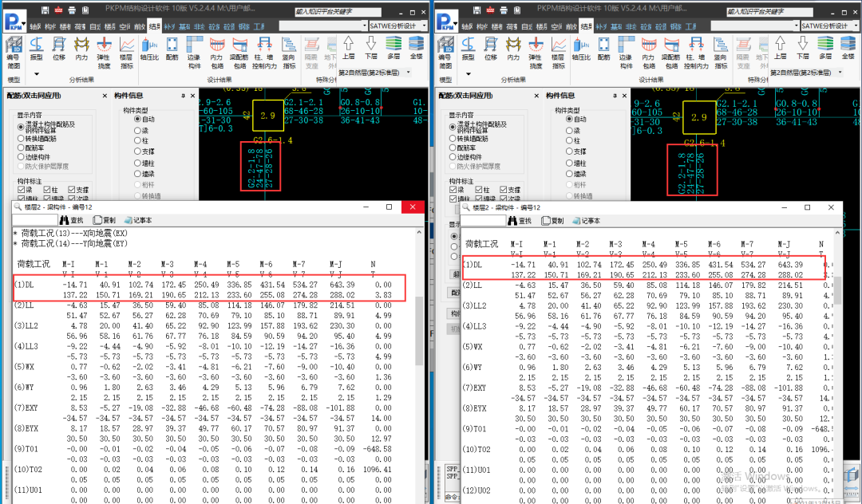Click save icon in left window title bar

(45, 10)
